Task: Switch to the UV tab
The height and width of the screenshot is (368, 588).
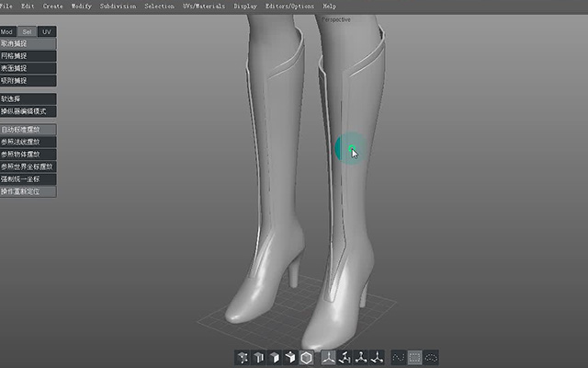Action: pos(47,31)
